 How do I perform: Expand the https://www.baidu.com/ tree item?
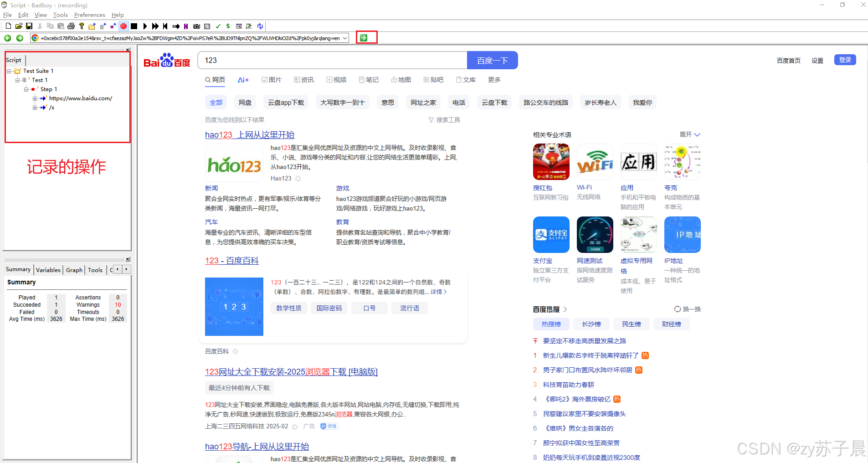pos(35,98)
